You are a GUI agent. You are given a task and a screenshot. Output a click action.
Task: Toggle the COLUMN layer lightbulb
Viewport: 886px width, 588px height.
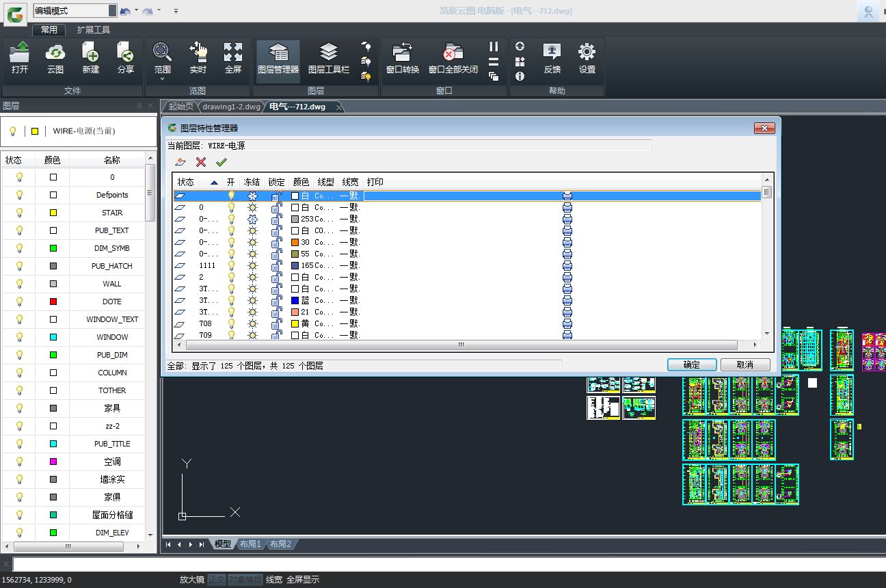[x=19, y=373]
